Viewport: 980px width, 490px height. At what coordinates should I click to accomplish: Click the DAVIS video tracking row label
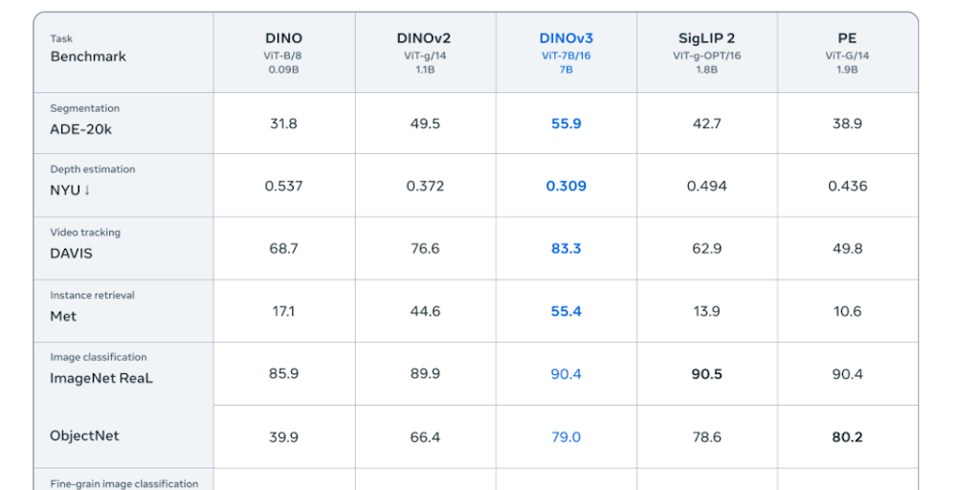click(x=71, y=254)
